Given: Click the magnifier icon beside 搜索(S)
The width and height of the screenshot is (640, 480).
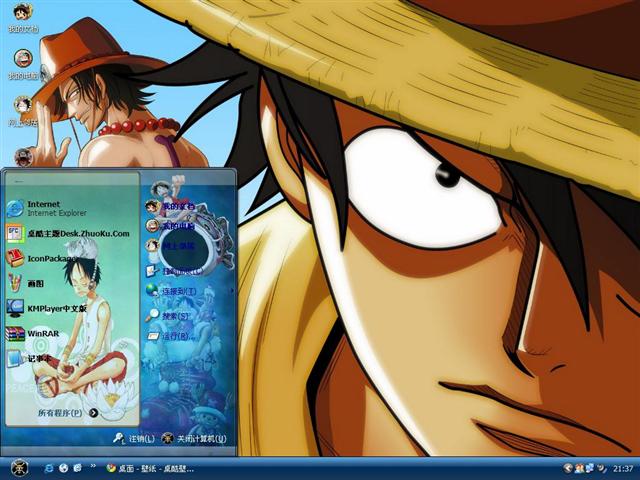Looking at the screenshot, I should [153, 315].
